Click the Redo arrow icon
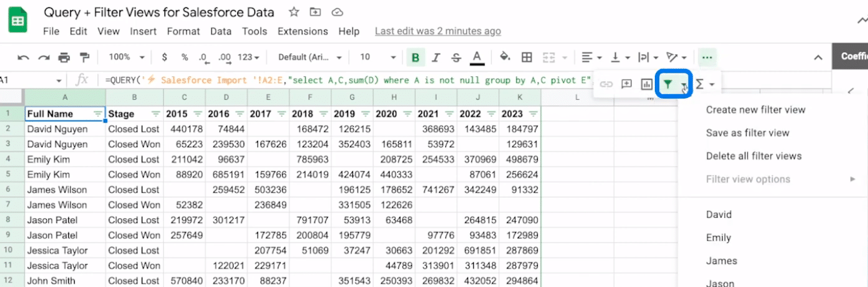This screenshot has width=868, height=287. point(44,57)
